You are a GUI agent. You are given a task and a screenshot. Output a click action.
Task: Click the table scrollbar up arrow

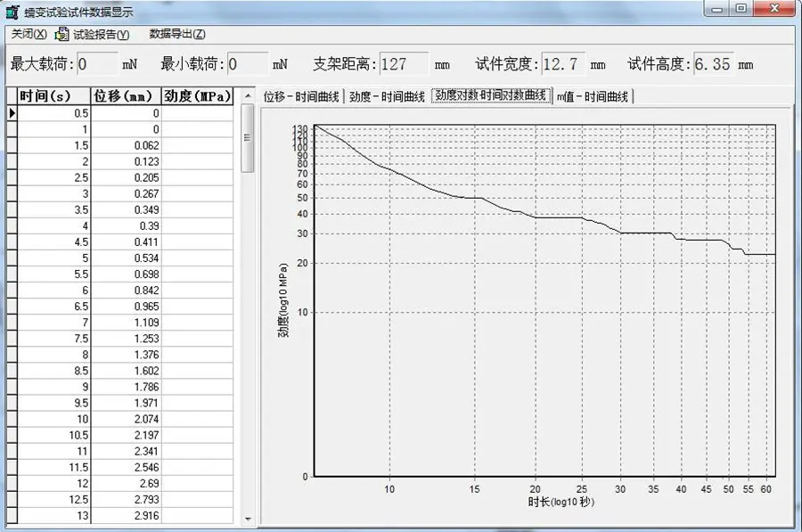point(248,95)
